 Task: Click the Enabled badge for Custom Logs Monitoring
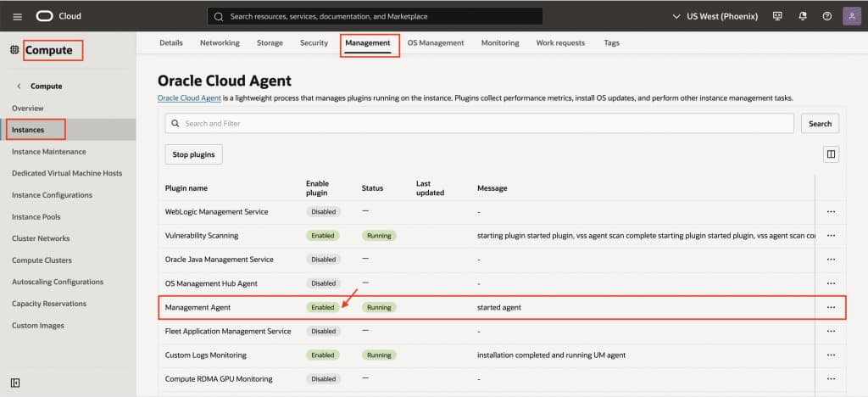click(323, 355)
